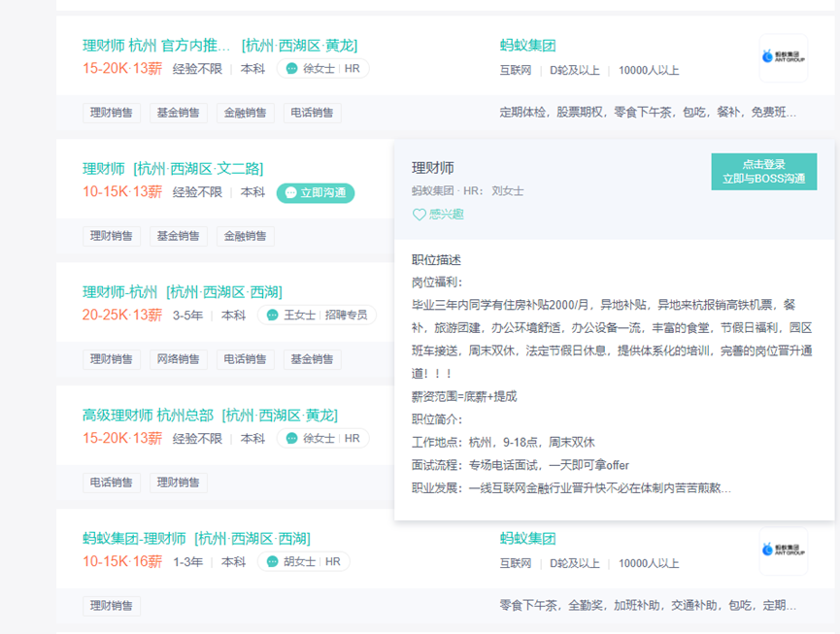Click 胡女士 HR contact pill

tap(303, 561)
